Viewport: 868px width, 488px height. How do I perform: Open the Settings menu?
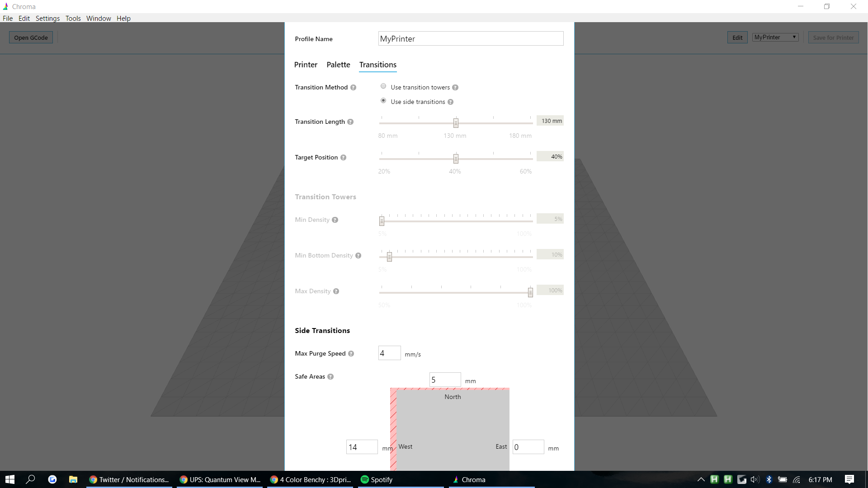coord(47,19)
